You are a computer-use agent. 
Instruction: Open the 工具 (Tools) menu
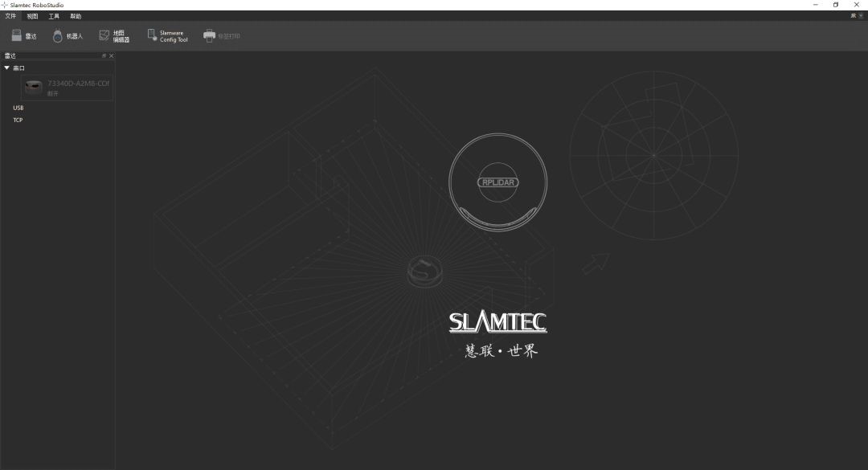point(54,16)
